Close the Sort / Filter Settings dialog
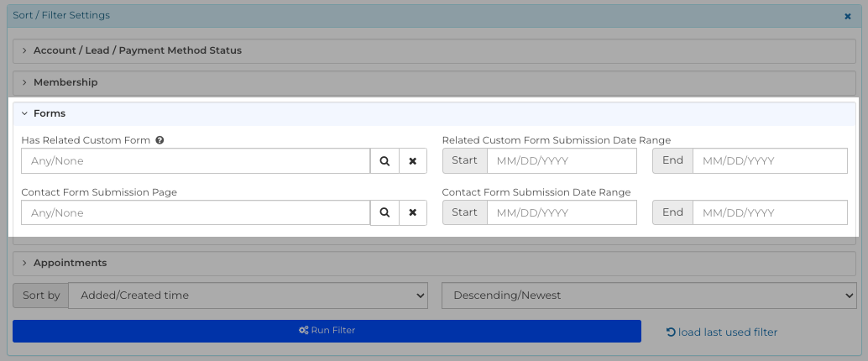 point(848,16)
